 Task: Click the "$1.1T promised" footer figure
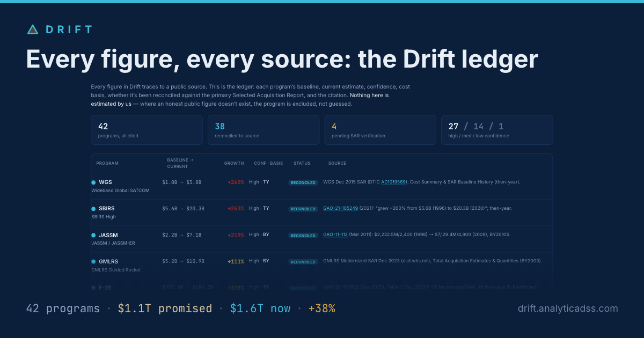point(165,308)
